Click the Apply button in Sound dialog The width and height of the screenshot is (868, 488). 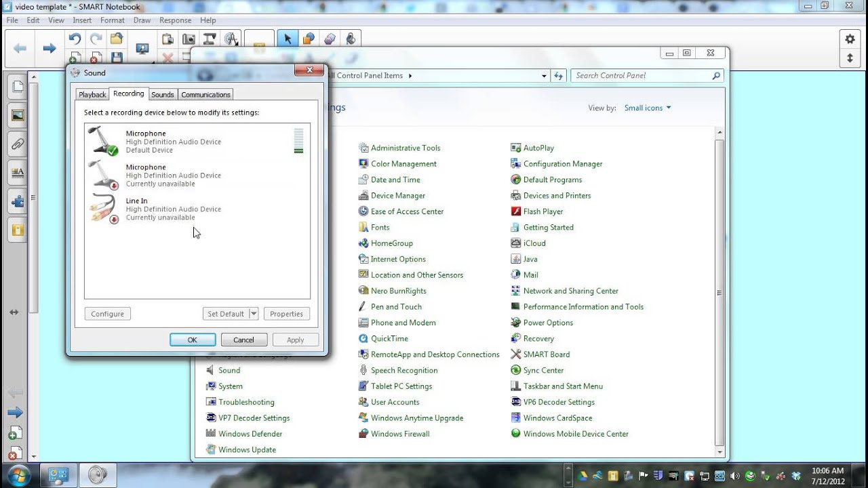(x=295, y=339)
